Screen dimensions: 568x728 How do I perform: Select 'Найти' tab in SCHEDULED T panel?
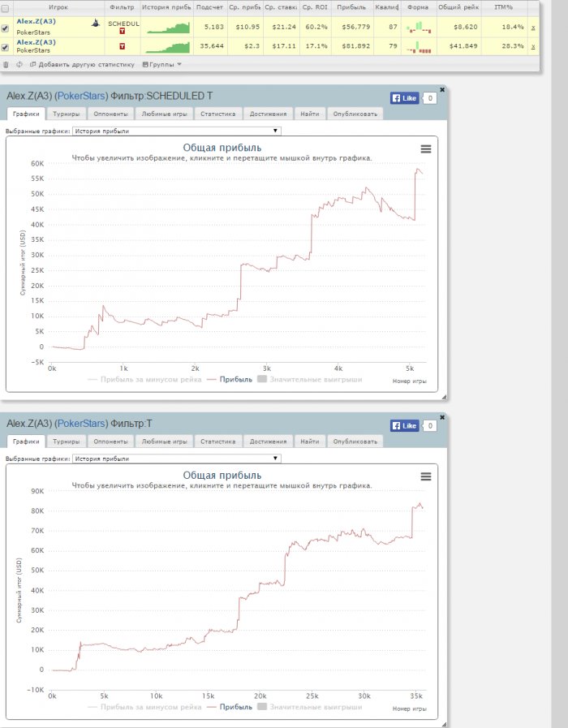(x=309, y=114)
